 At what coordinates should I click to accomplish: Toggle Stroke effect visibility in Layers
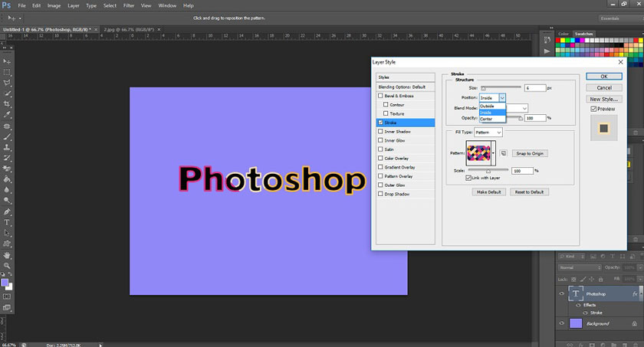[x=585, y=313]
